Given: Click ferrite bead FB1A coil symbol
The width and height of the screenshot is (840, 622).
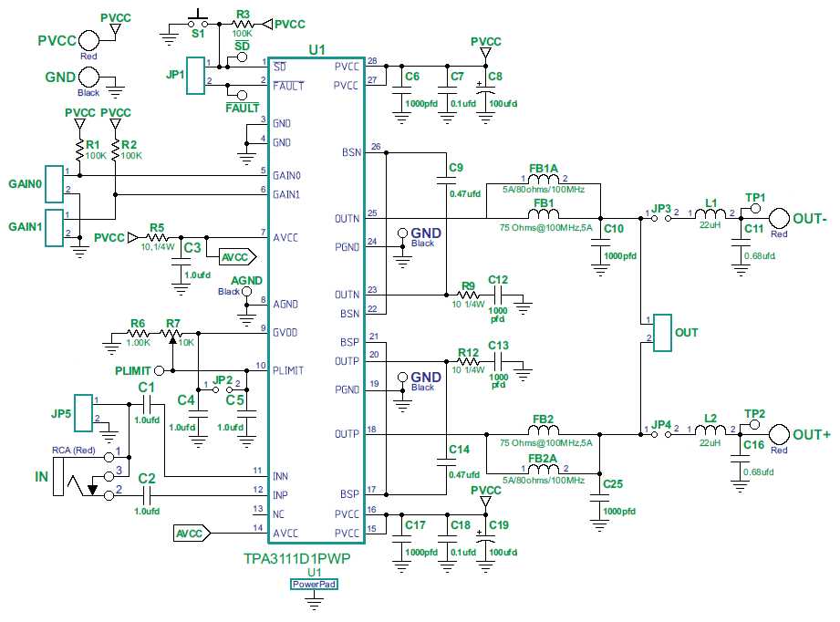Looking at the screenshot, I should [544, 179].
